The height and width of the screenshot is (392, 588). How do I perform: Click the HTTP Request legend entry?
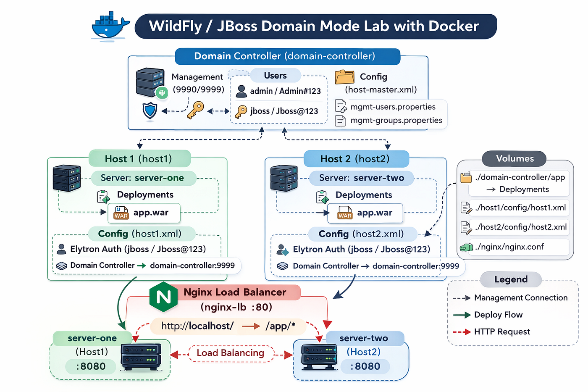click(x=491, y=332)
